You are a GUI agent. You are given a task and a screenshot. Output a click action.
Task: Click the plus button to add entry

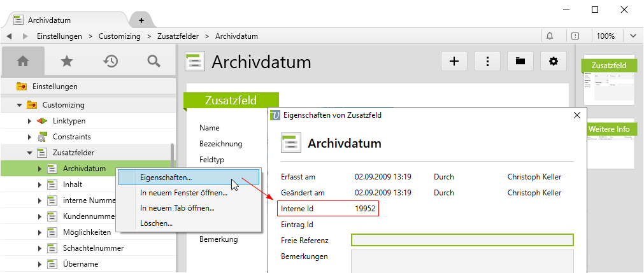454,61
